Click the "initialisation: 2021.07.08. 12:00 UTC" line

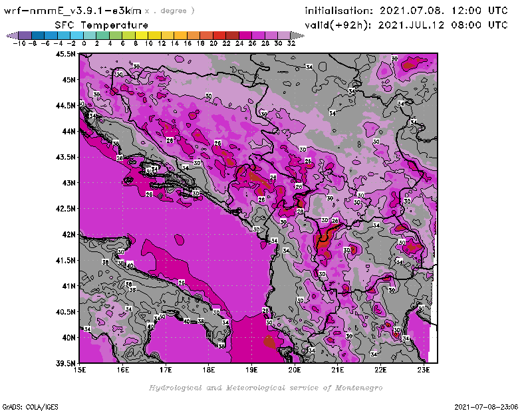coord(406,11)
